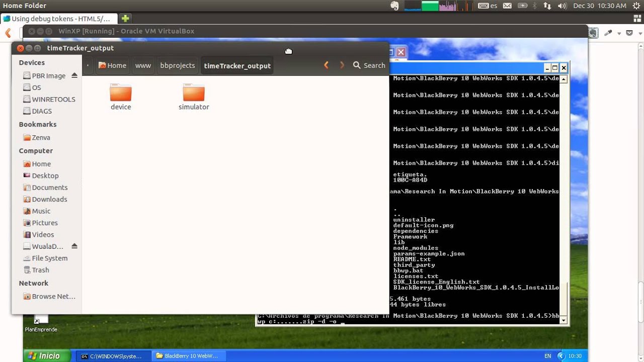Screen dimensions: 644x362
Task: Open a new browser tab with plus
Action: (x=125, y=19)
